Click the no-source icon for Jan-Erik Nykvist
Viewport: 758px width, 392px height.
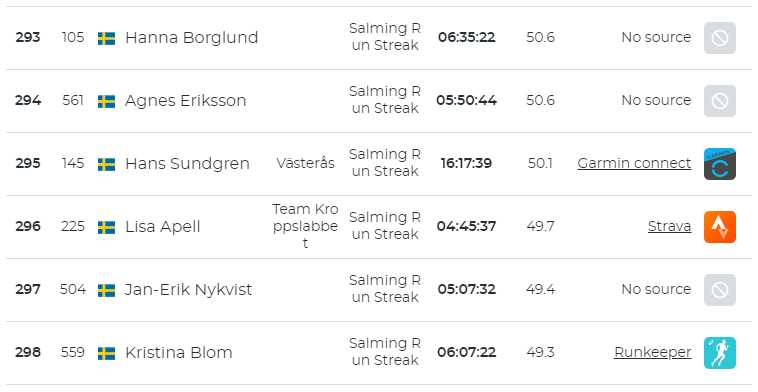coord(719,290)
